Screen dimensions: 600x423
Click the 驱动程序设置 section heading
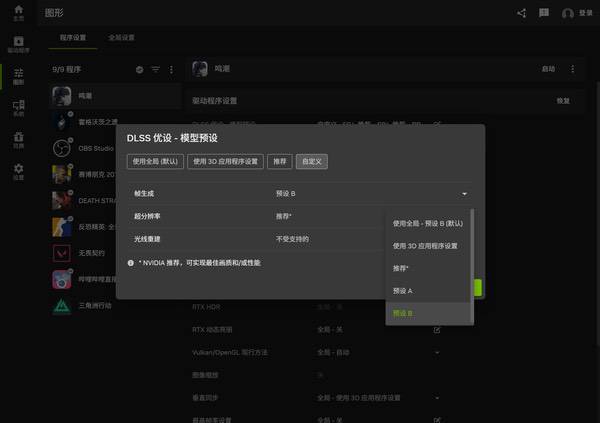pyautogui.click(x=214, y=101)
